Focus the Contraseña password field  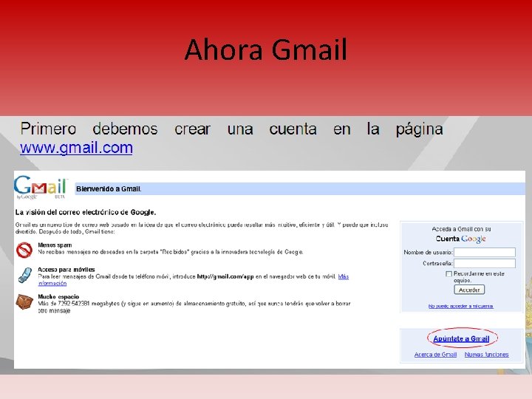point(485,263)
